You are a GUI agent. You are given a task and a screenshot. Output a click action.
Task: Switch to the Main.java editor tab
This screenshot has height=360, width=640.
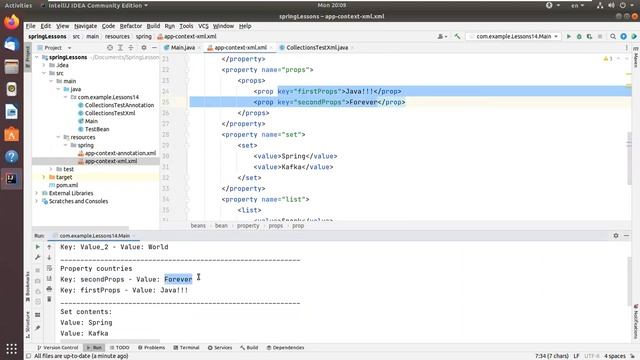click(182, 48)
